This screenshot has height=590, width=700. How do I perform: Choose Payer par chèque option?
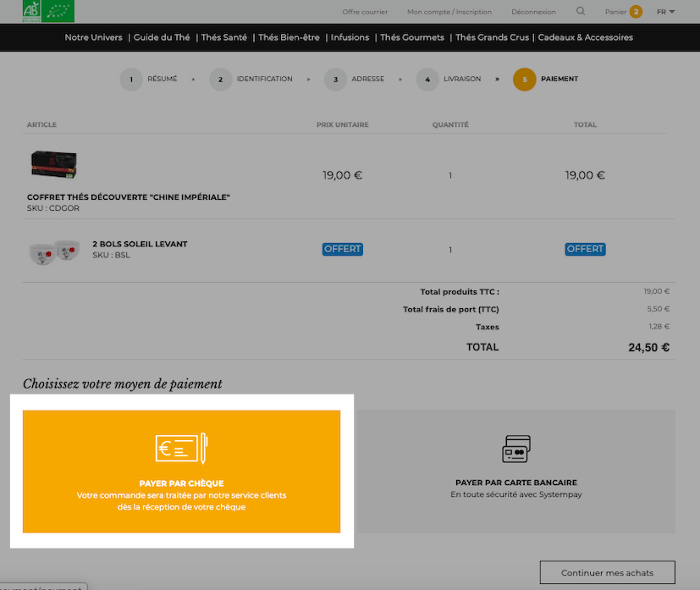point(182,471)
